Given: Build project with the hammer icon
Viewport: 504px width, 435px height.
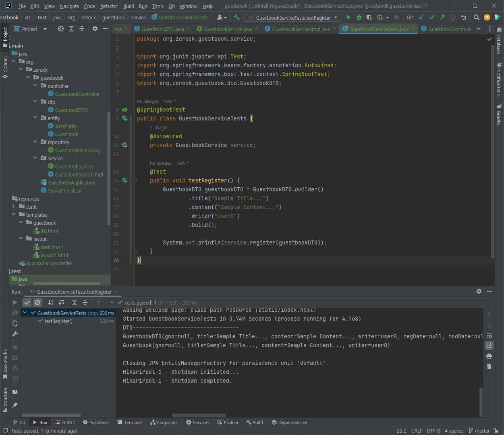Looking at the screenshot, I should (x=237, y=17).
